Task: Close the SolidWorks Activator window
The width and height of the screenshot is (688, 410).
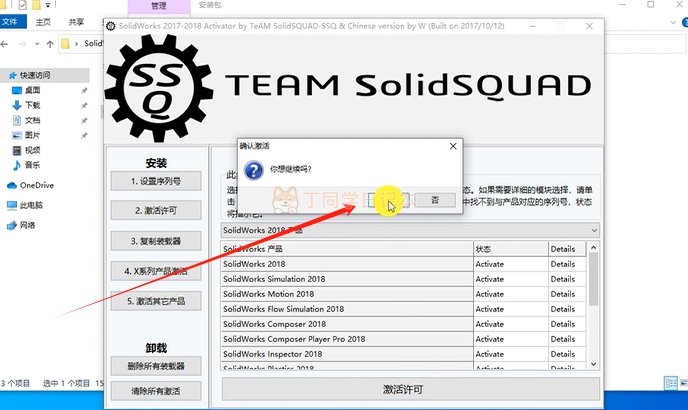Action: pos(589,26)
